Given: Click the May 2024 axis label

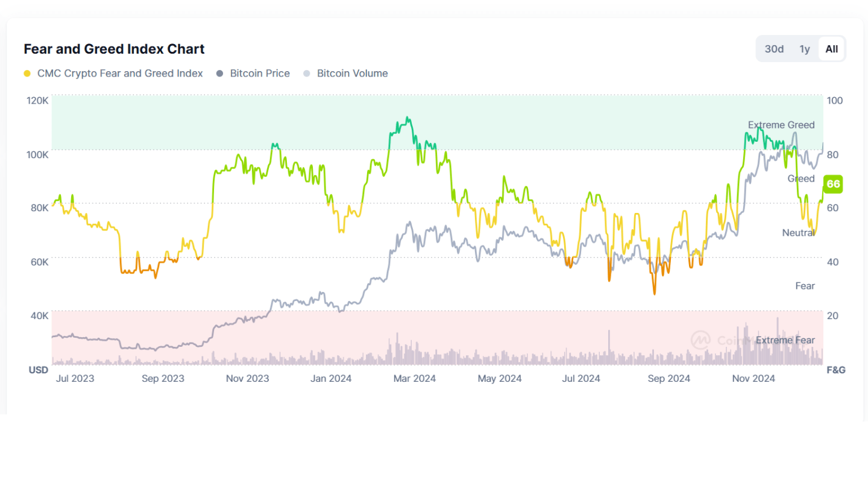Looking at the screenshot, I should tap(500, 379).
